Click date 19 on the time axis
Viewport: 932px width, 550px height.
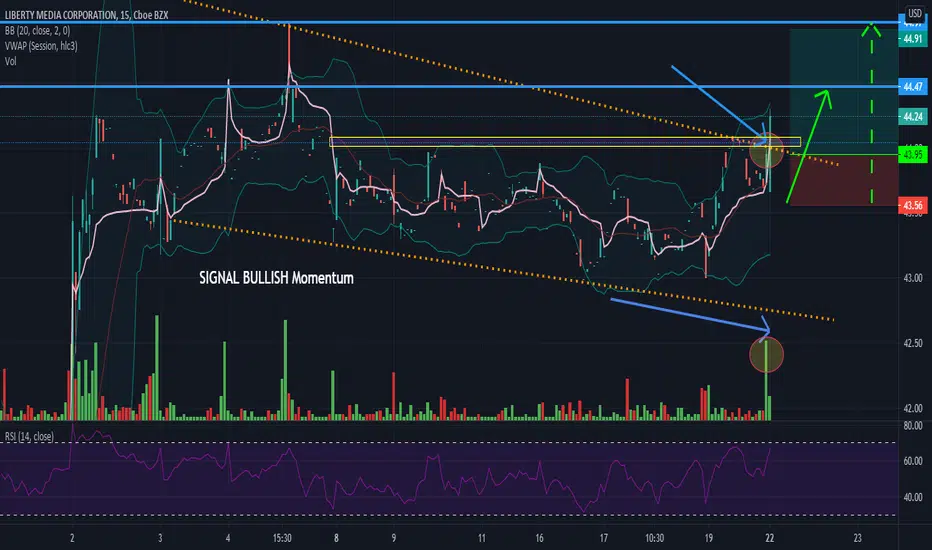709,538
